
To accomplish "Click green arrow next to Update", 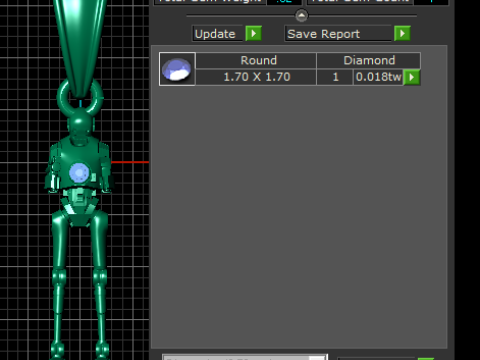I will click(x=253, y=34).
